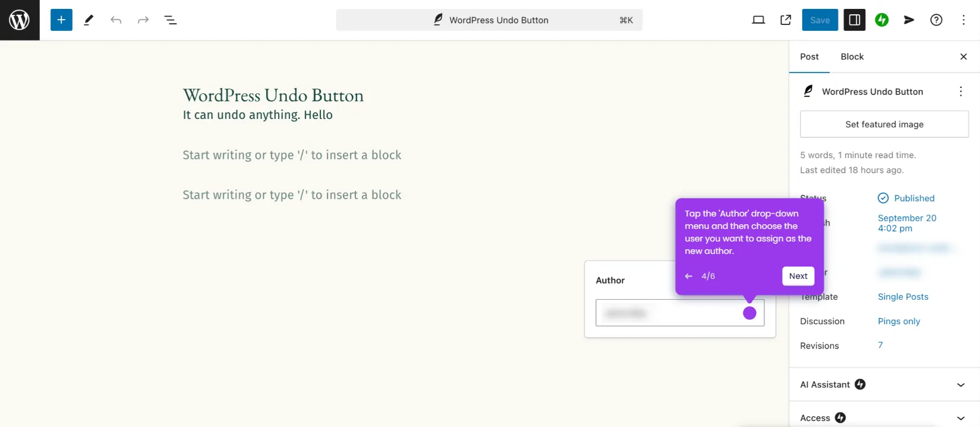Click the 'It can undo anything. Hello' paragraph
The width and height of the screenshot is (980, 427).
coord(258,115)
